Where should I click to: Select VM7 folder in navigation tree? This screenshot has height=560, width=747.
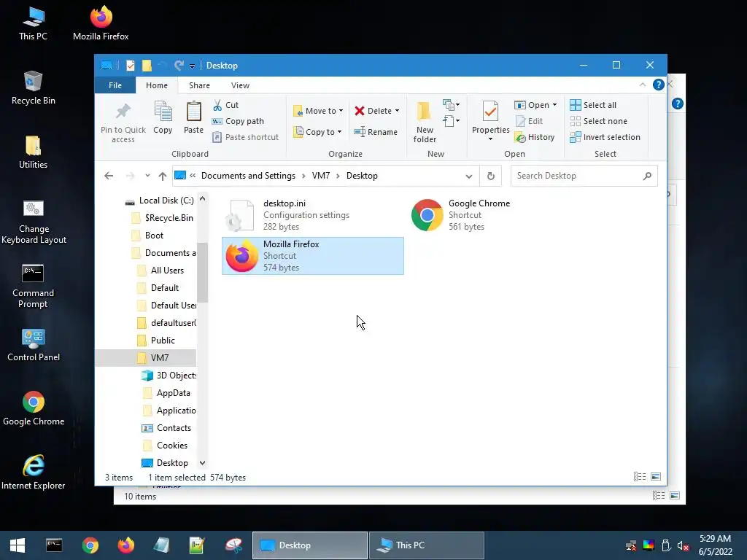click(146, 357)
